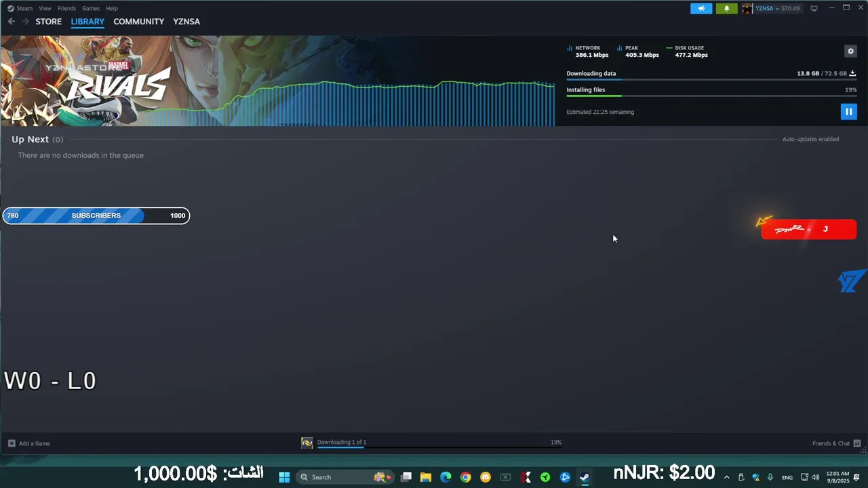Open Friends & Chat panel
This screenshot has height=488, width=868.
837,443
